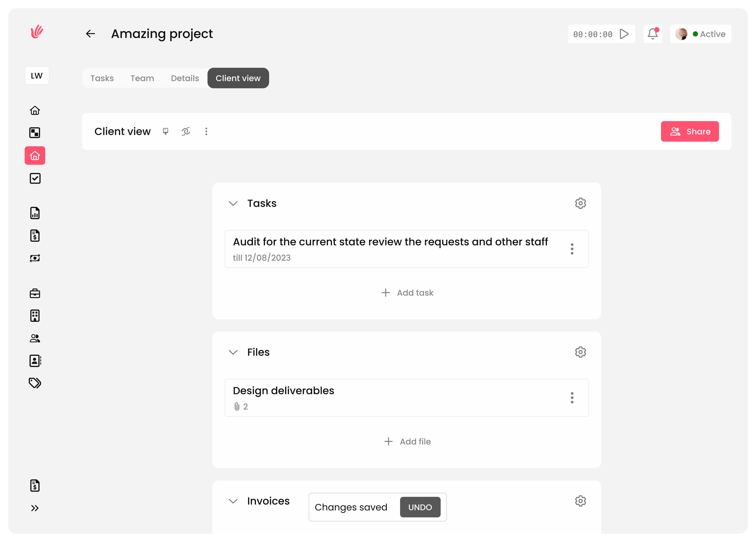Open the briefcase icon in the sidebar
756x542 pixels.
(x=35, y=293)
